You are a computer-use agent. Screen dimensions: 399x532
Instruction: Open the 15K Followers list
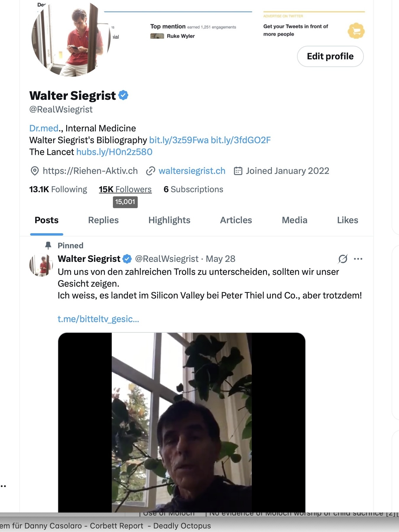125,190
